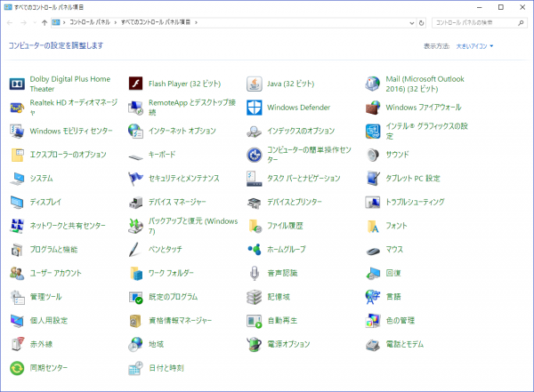Screen dimensions: 534x392
Task: Open the プログラムと機能 icon
Action: [17, 250]
